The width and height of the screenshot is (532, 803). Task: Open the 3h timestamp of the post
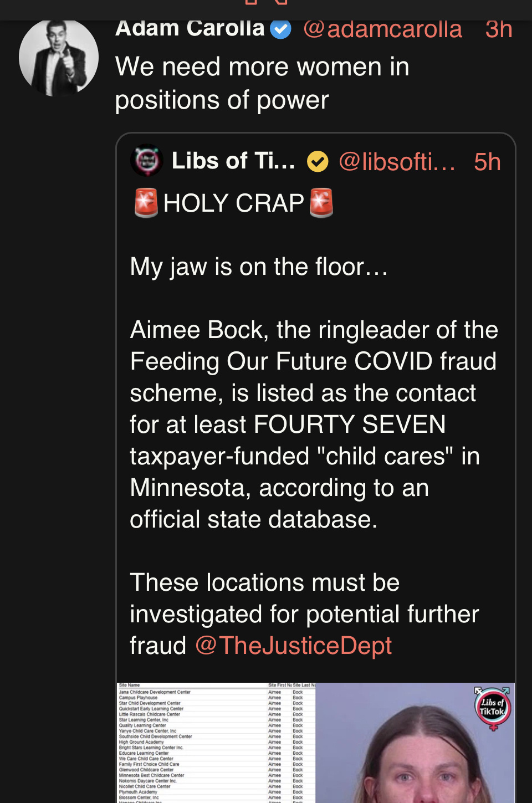point(498,29)
